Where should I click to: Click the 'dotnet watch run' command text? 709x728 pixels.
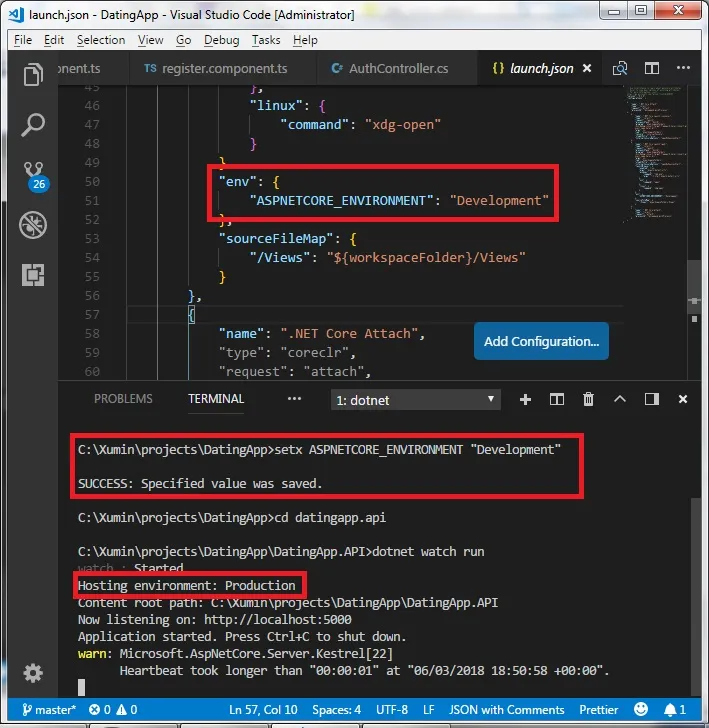pos(428,552)
